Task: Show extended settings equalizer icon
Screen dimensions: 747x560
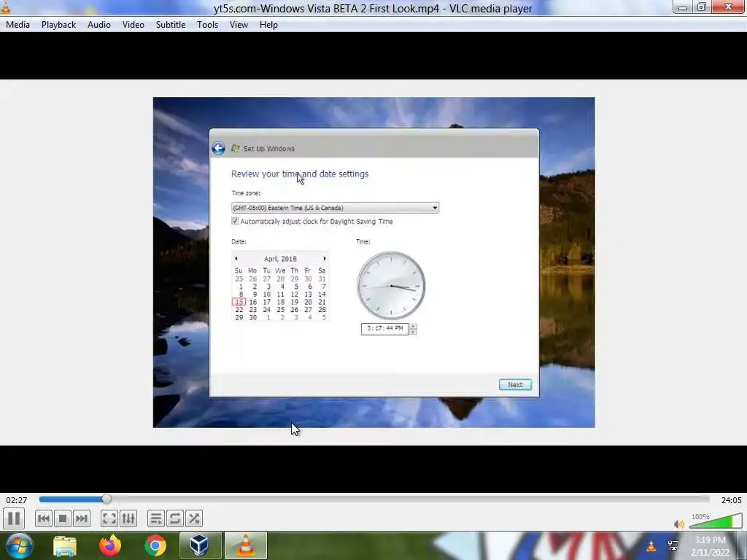Action: point(128,518)
